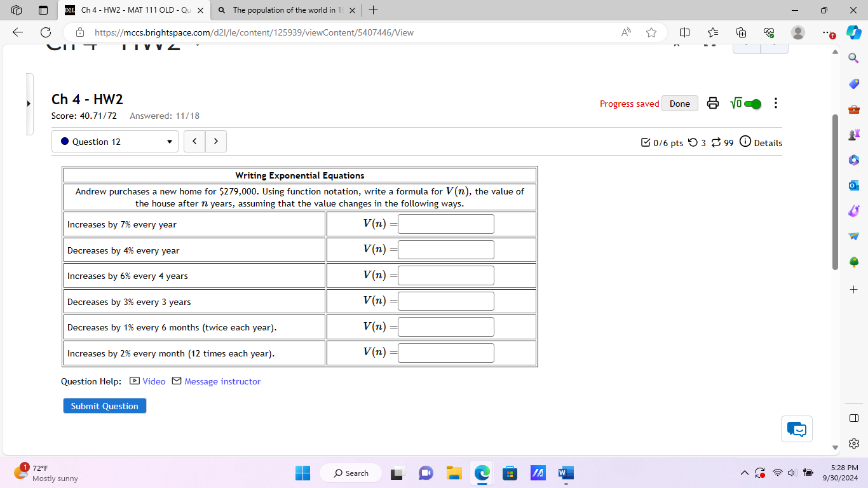Open weather widget showing 72°F
The width and height of the screenshot is (868, 488).
tap(46, 473)
